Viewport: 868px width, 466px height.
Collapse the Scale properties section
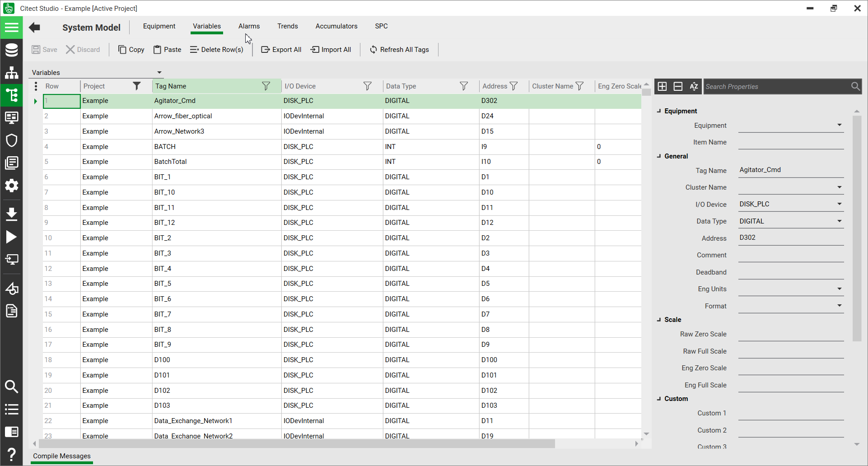[x=659, y=320]
